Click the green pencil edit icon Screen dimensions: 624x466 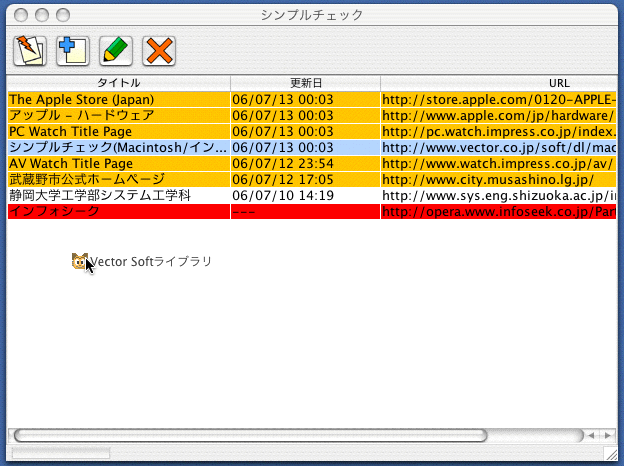[116, 51]
